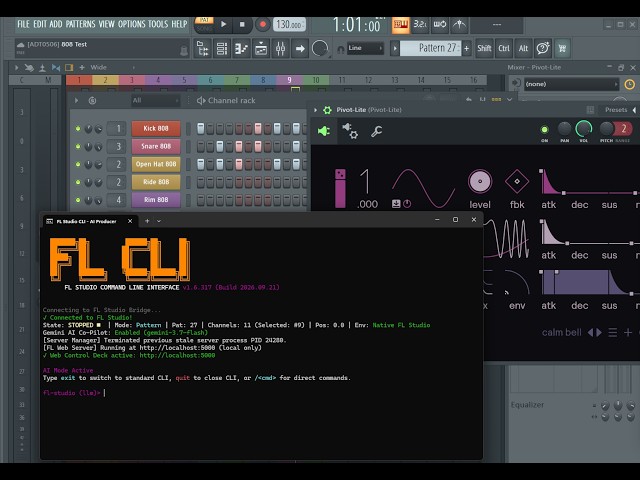Open Pivot-Lite window menu arrow
The width and height of the screenshot is (640, 480).
(x=315, y=110)
